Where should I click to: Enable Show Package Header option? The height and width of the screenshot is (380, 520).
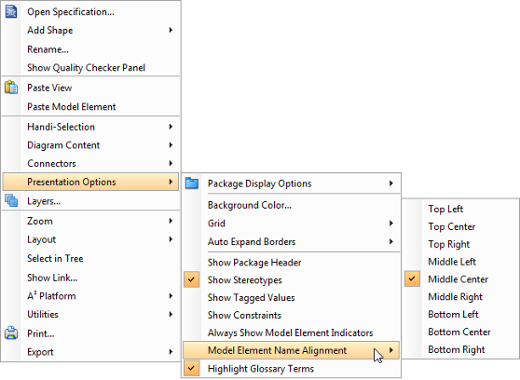[x=254, y=262]
